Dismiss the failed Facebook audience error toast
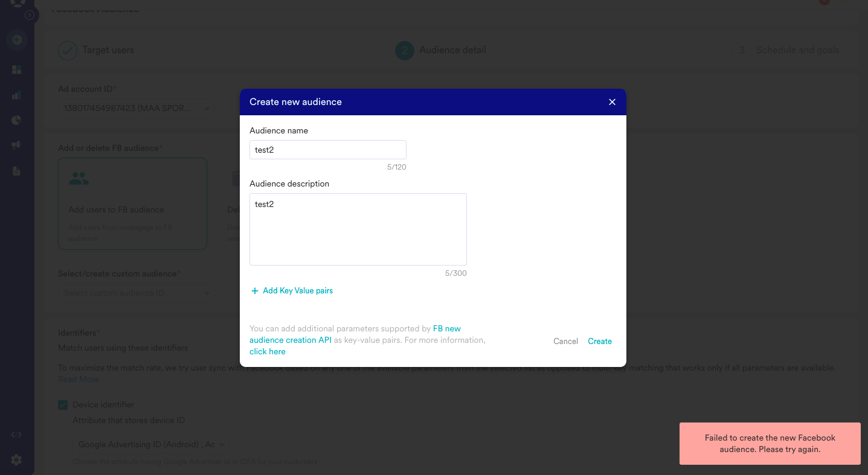This screenshot has height=475, width=868. click(770, 444)
